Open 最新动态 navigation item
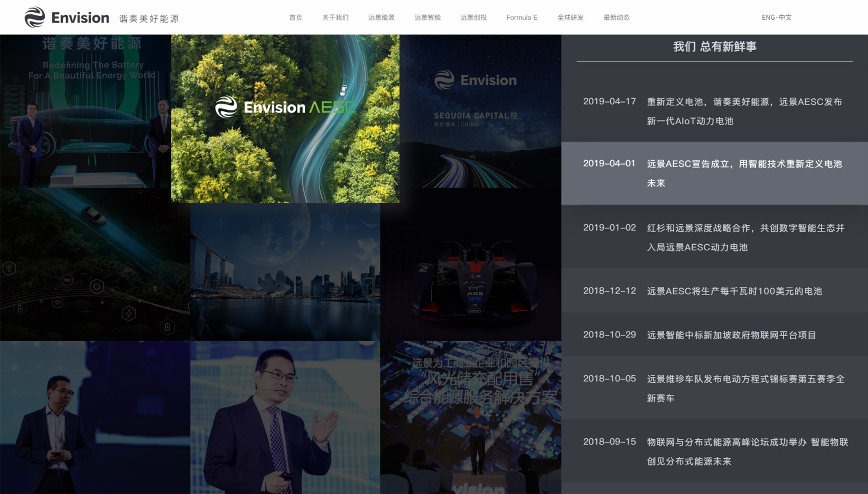The width and height of the screenshot is (868, 494). [x=616, y=18]
